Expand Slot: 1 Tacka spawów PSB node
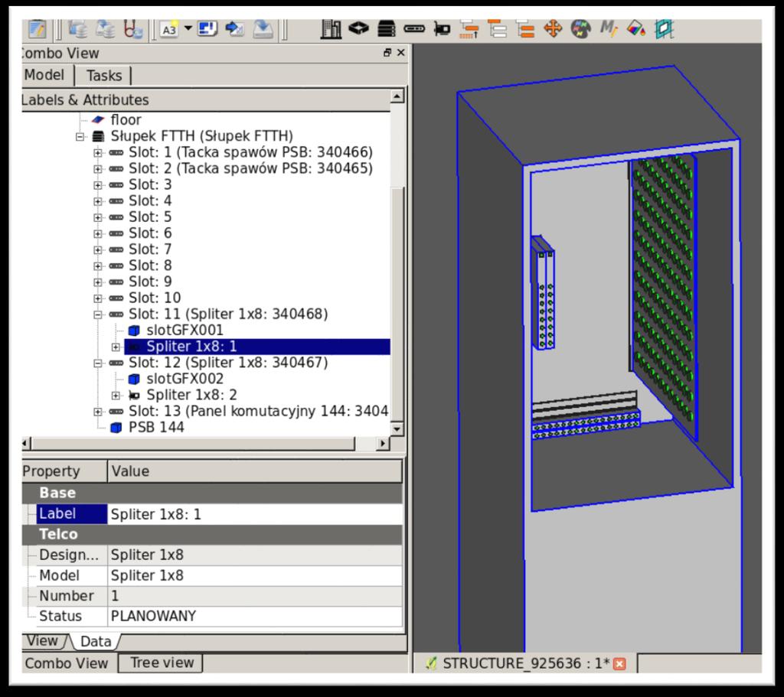 point(98,153)
